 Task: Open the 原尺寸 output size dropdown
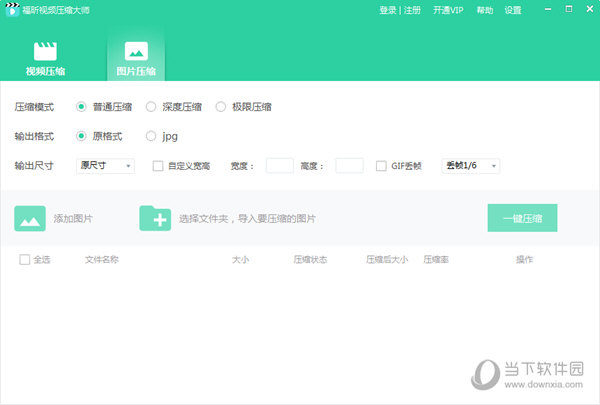tap(105, 166)
